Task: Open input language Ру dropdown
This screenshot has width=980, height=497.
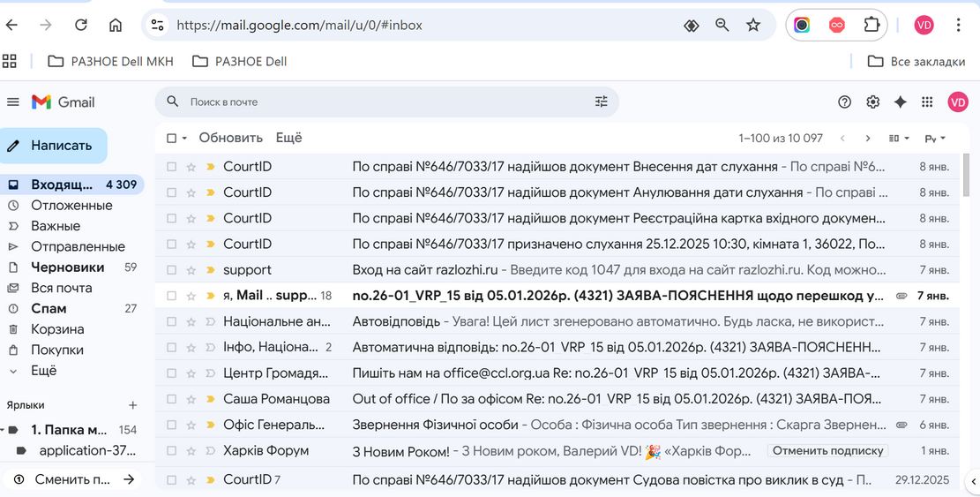Action: pos(935,139)
